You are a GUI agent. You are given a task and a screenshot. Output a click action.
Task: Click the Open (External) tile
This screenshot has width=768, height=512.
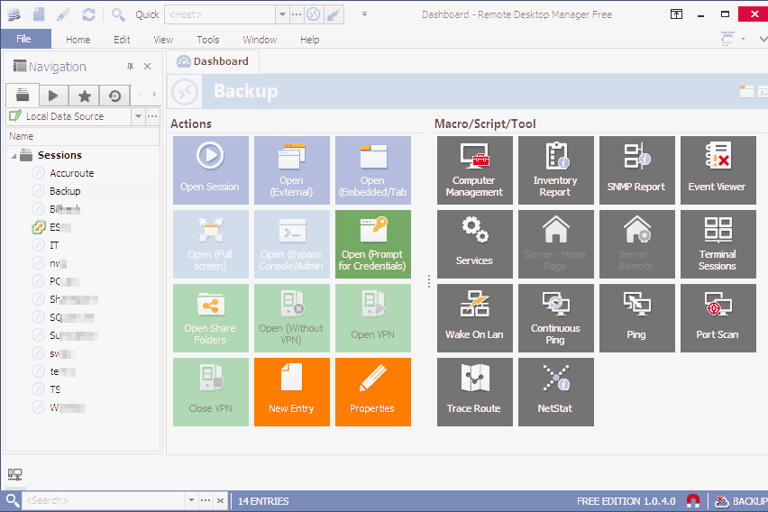click(x=292, y=170)
